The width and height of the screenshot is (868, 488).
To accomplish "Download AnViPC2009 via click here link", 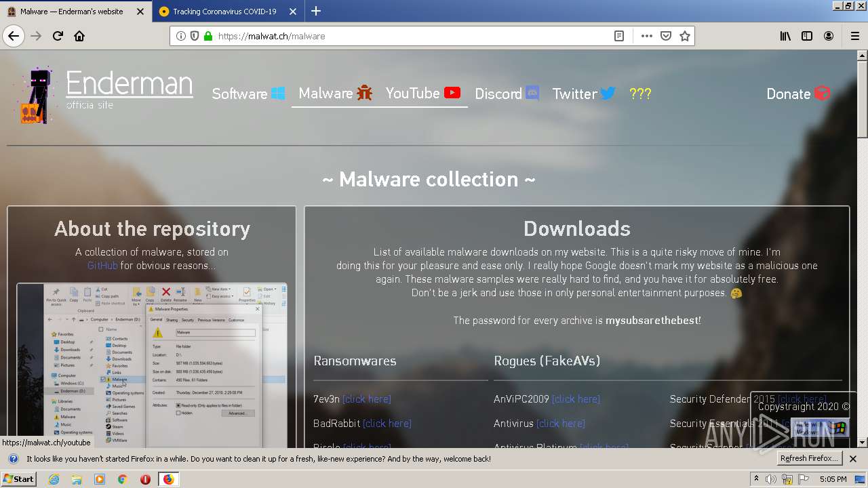I will point(576,399).
